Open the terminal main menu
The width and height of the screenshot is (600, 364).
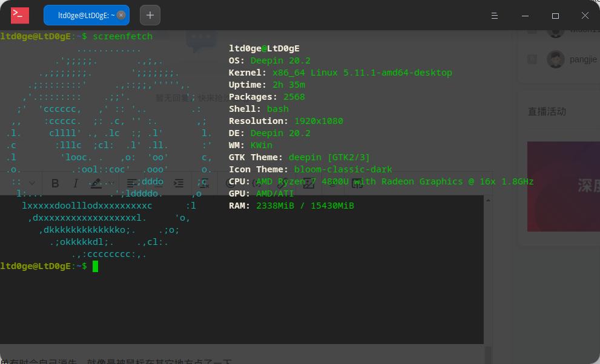495,16
